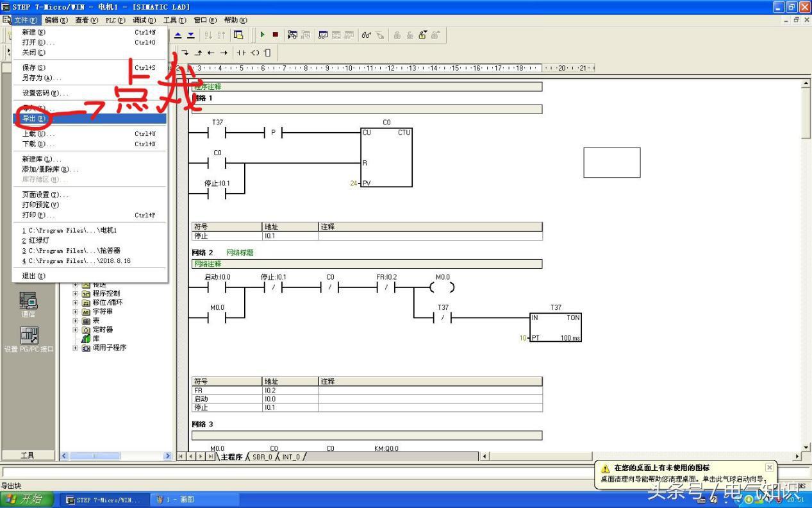Choose 保存 from the File menu
812x508 pixels.
click(x=90, y=67)
